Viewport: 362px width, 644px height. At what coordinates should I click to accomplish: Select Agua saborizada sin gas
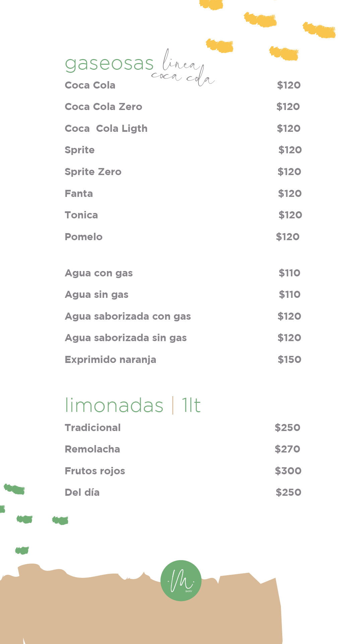126,338
